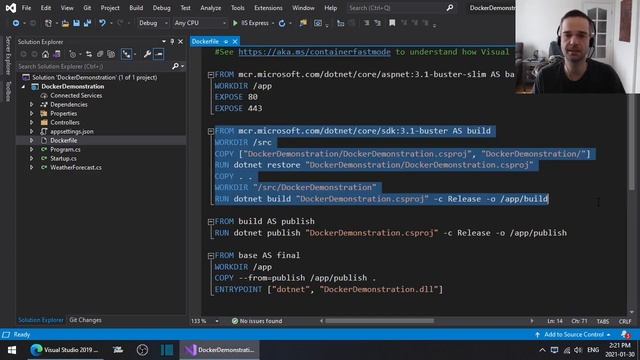
Task: Collapse the first FROM aspnet code block
Action: click(x=211, y=75)
